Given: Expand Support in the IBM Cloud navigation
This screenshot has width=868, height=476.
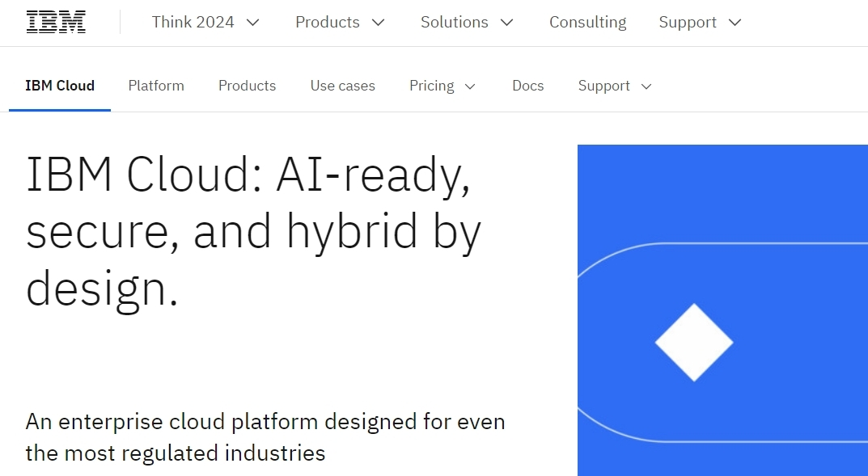Looking at the screenshot, I should tap(614, 86).
